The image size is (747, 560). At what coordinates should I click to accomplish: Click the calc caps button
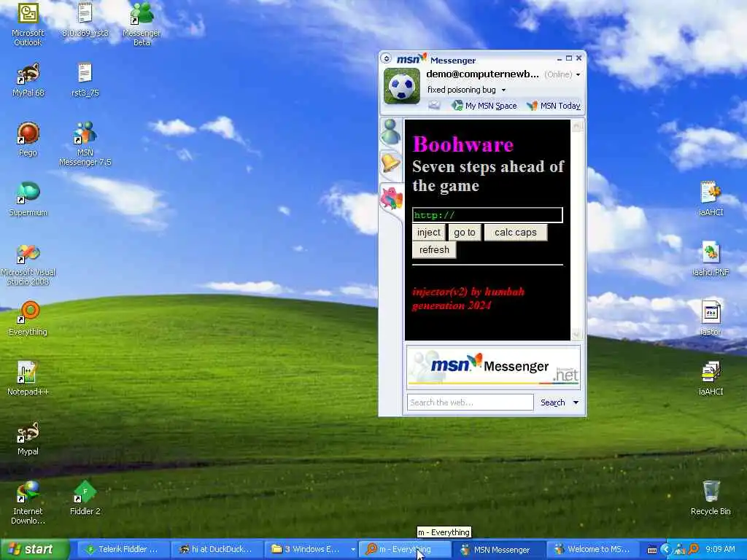pos(516,233)
